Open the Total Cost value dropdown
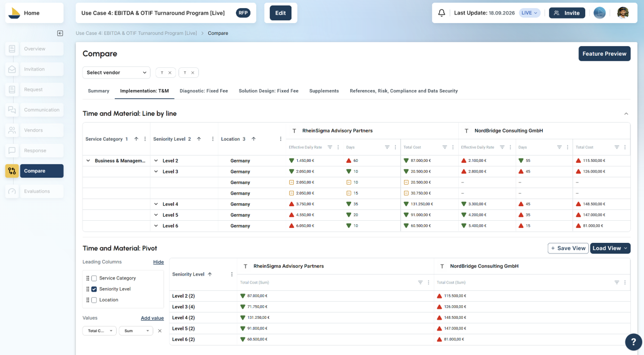 click(x=100, y=331)
